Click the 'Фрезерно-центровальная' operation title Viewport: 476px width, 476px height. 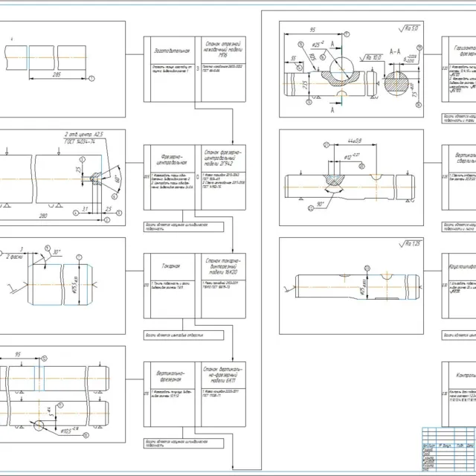172,160
